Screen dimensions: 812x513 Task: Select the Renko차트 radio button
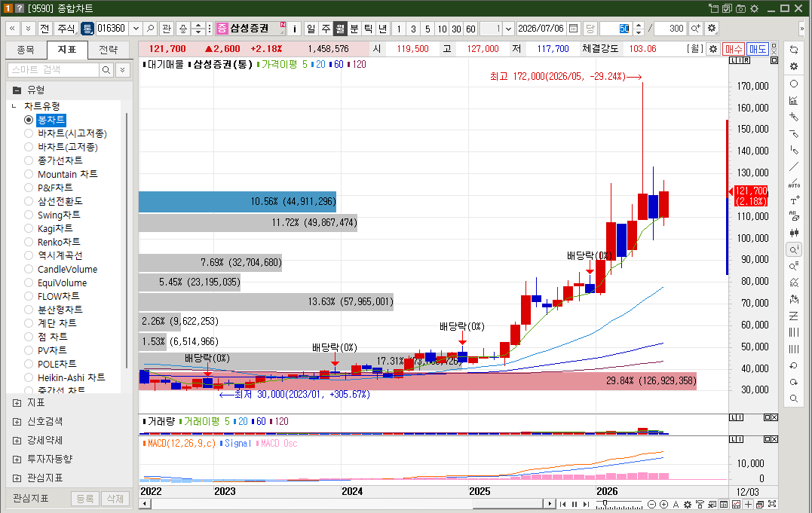pos(29,242)
